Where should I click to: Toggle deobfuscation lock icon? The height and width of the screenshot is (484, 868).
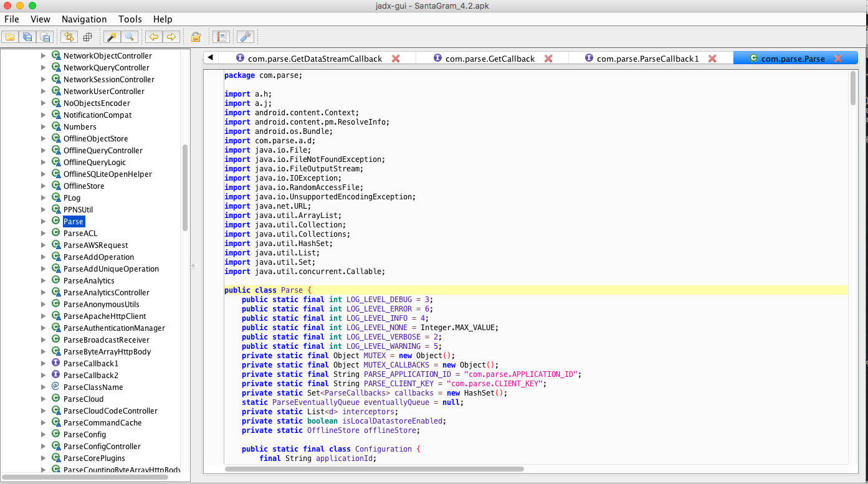coord(196,37)
